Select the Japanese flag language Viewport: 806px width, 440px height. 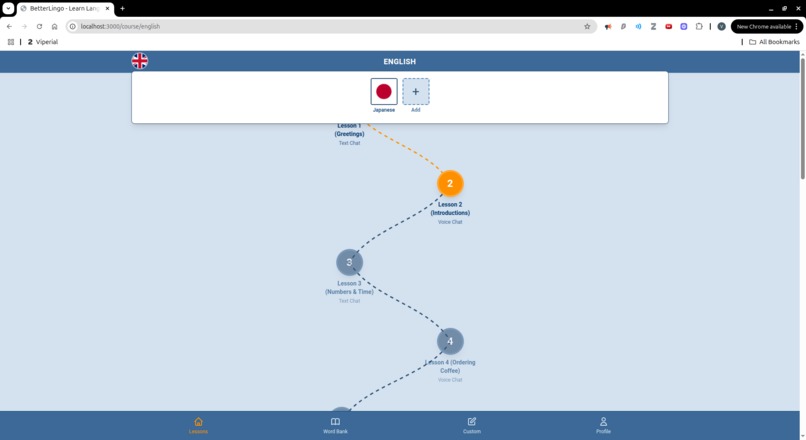click(384, 91)
